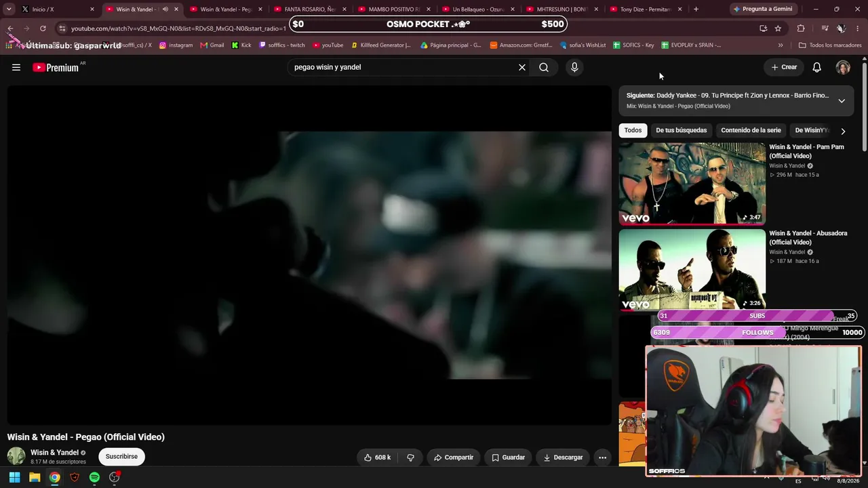Show more filter chips with the arrow
This screenshot has width=868, height=488.
[x=843, y=131]
